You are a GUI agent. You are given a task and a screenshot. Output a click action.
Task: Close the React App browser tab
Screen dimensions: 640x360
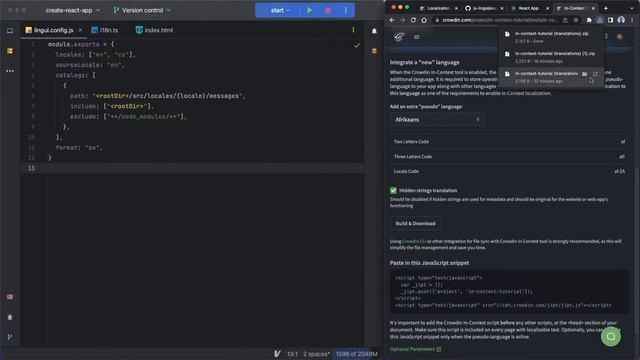pos(547,8)
